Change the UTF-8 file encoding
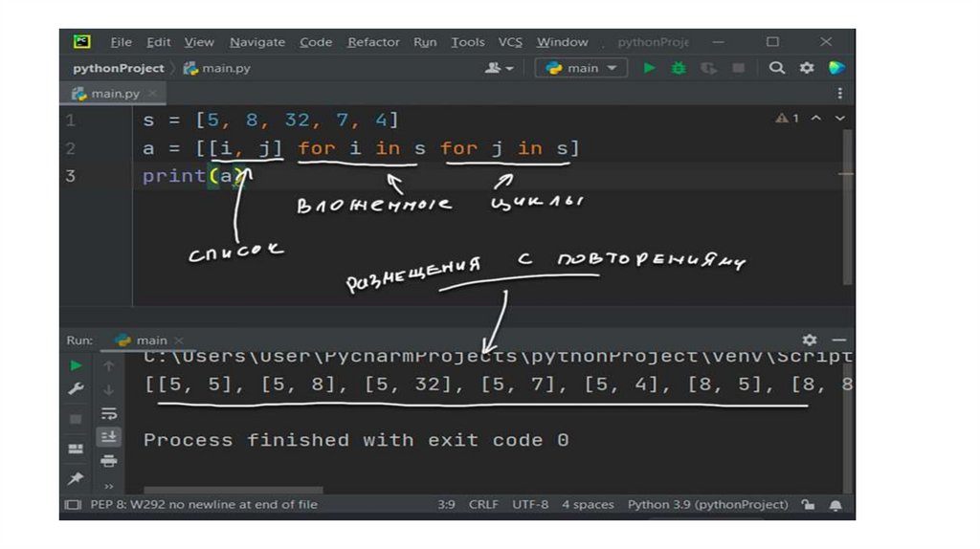 (530, 505)
